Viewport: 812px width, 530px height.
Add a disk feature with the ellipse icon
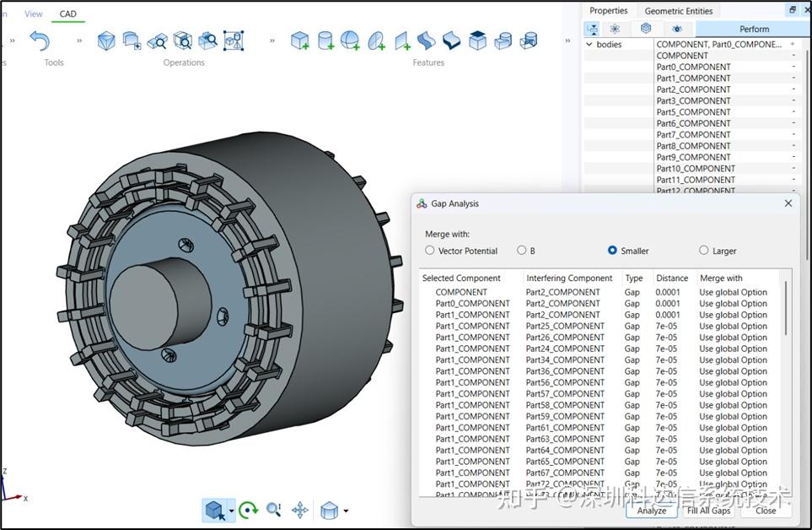[376, 41]
